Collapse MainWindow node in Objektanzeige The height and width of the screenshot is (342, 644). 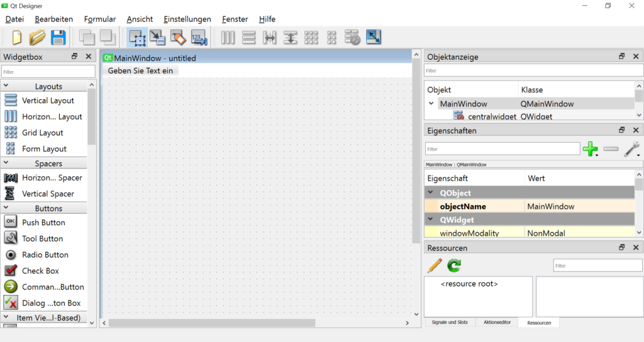[x=431, y=104]
